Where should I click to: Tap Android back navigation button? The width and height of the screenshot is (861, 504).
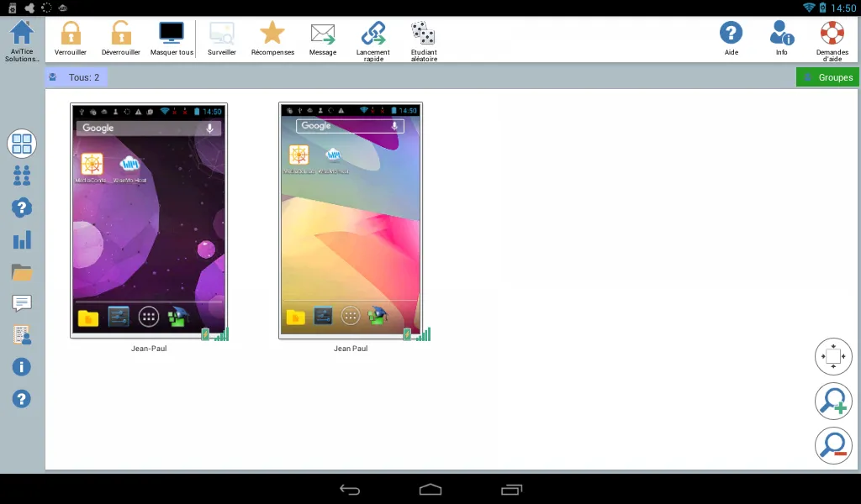[x=350, y=489]
